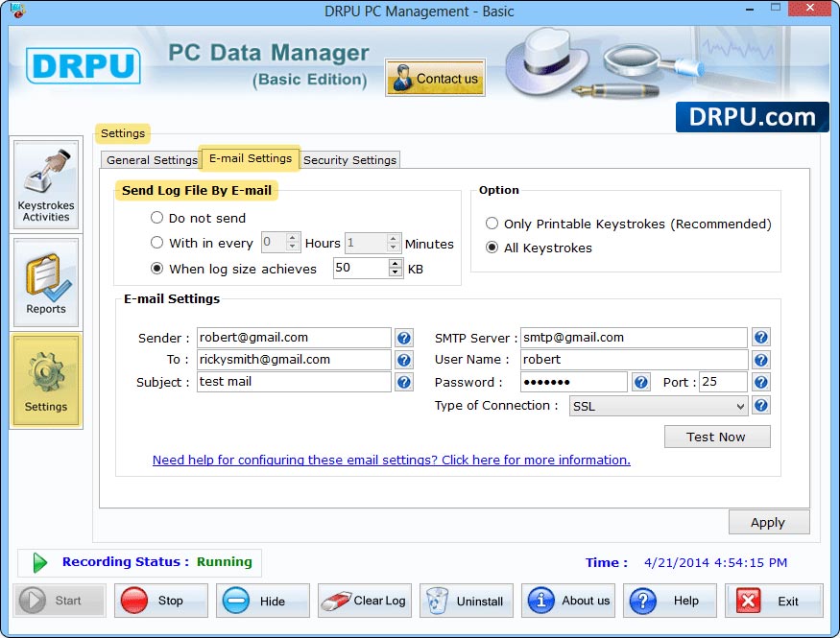This screenshot has height=638, width=840.
Task: Click the DRPU.com banner
Action: 752,117
